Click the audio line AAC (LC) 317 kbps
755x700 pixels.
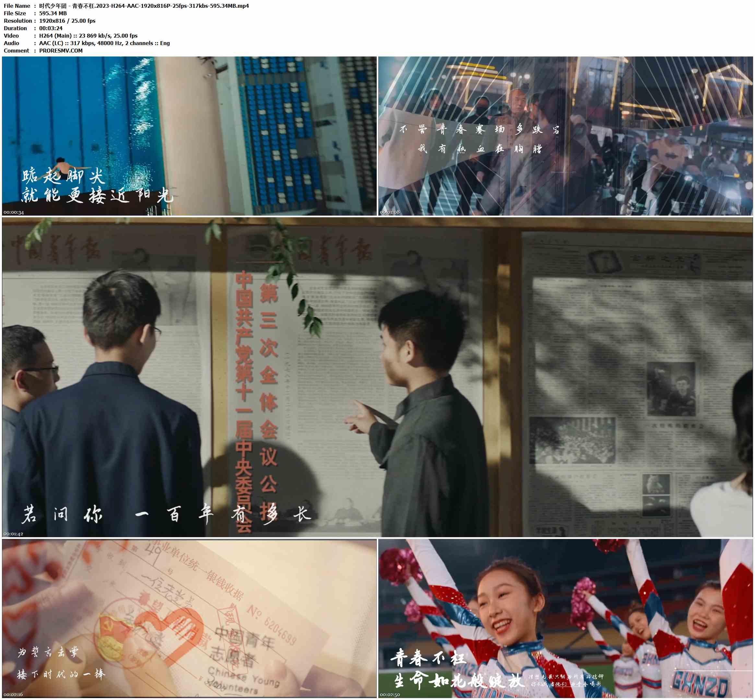[104, 43]
